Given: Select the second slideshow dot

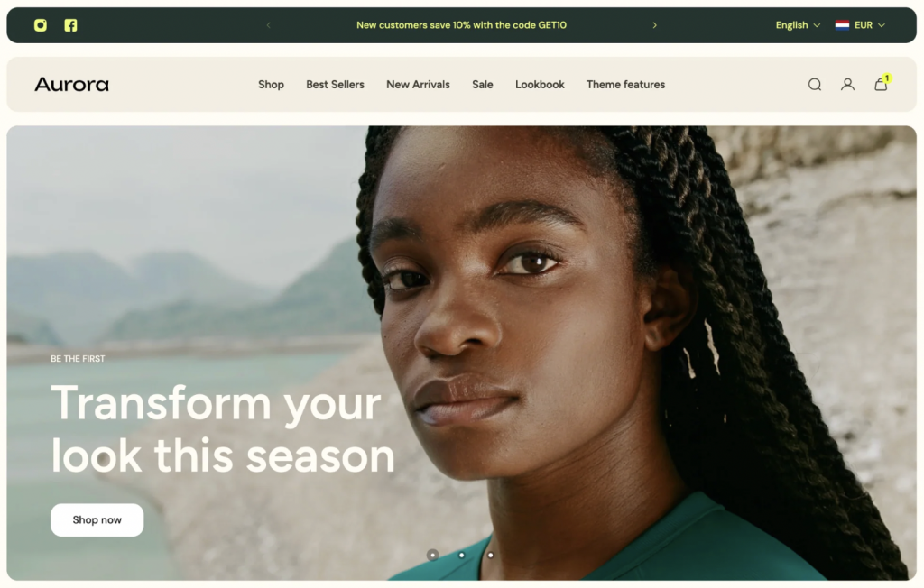Looking at the screenshot, I should pos(461,555).
